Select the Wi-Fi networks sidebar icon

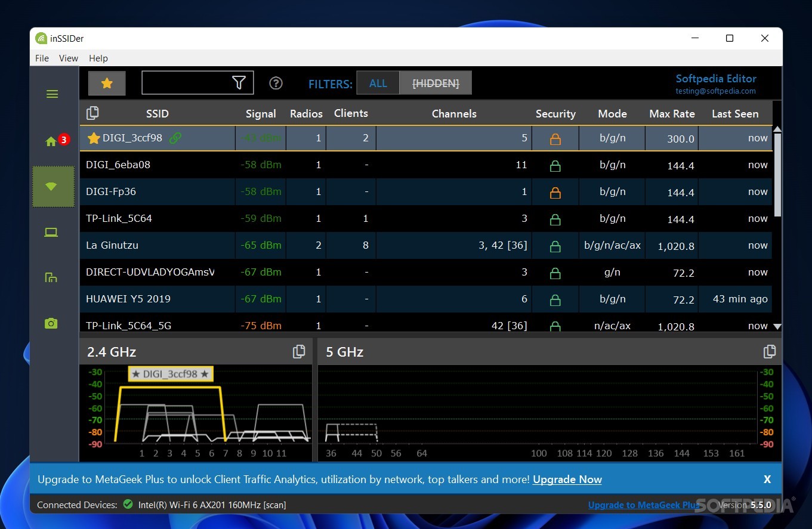coord(53,187)
